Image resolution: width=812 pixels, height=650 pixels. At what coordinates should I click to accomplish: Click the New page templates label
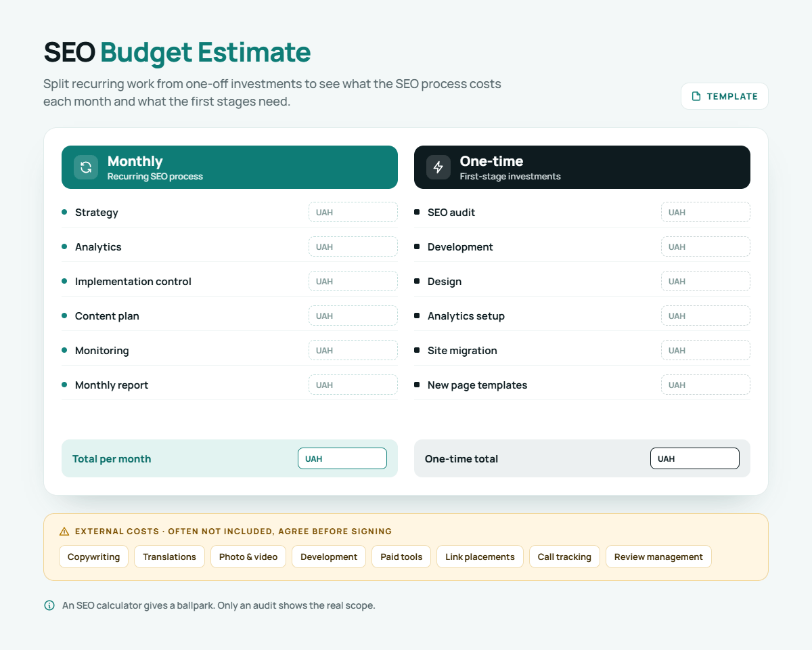pyautogui.click(x=477, y=385)
